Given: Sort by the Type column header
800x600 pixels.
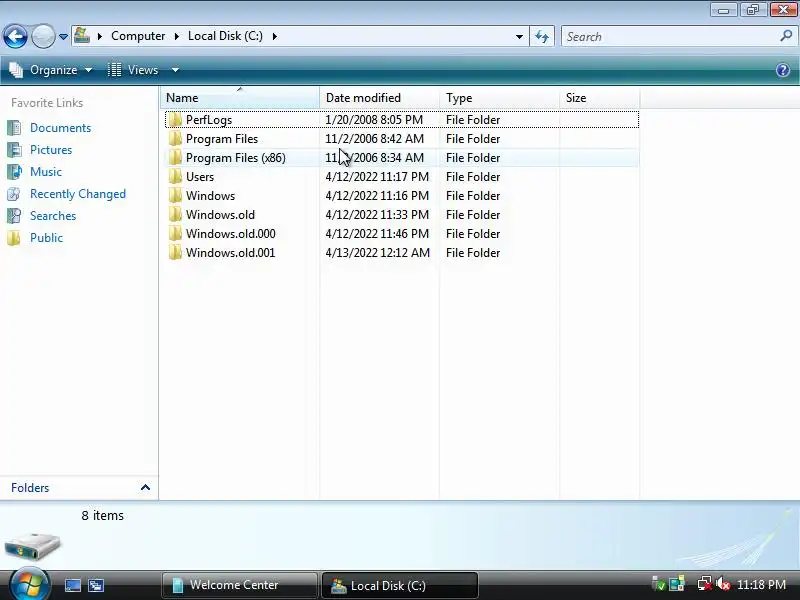Looking at the screenshot, I should 499,97.
